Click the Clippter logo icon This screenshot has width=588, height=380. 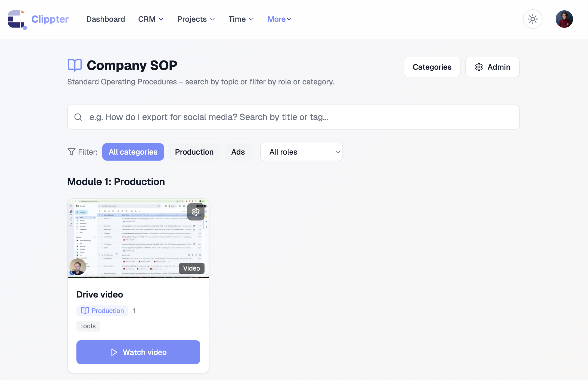pyautogui.click(x=17, y=19)
